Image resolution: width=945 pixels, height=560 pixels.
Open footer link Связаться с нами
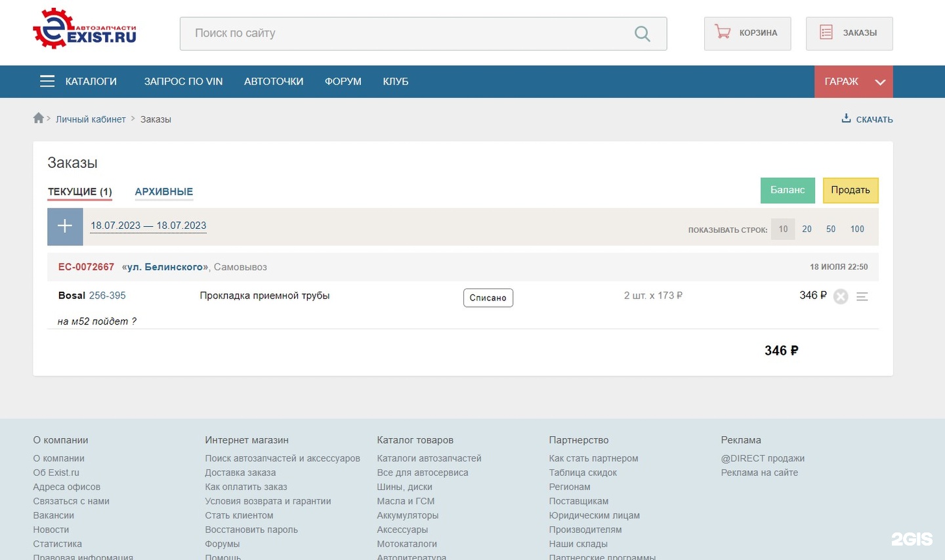tap(72, 501)
